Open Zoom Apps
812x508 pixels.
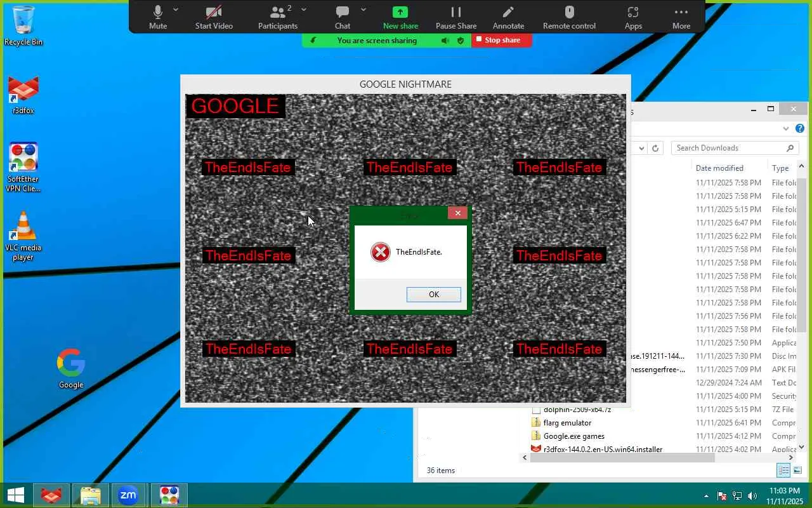633,17
